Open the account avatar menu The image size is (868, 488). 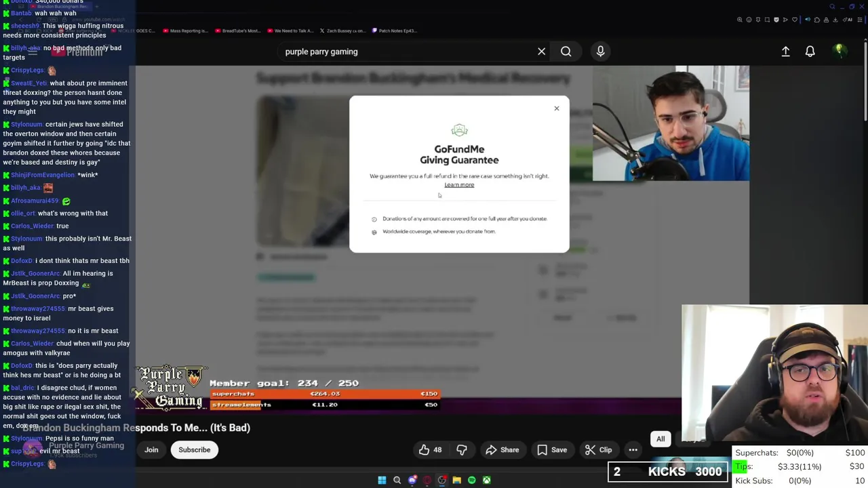tap(839, 51)
